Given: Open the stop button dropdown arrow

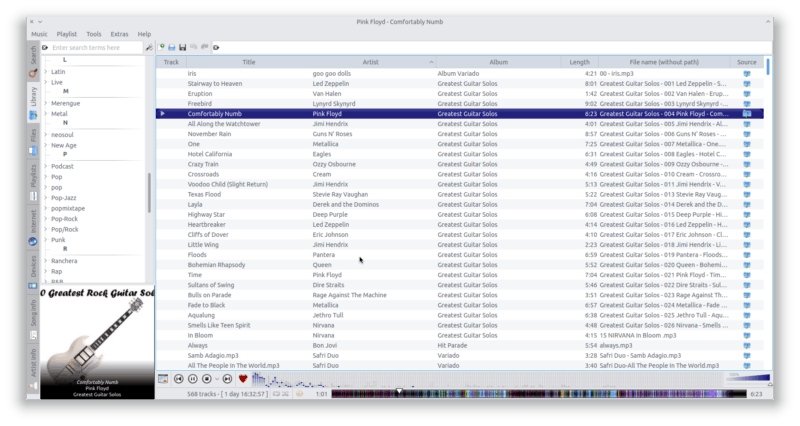Looking at the screenshot, I should pos(215,379).
